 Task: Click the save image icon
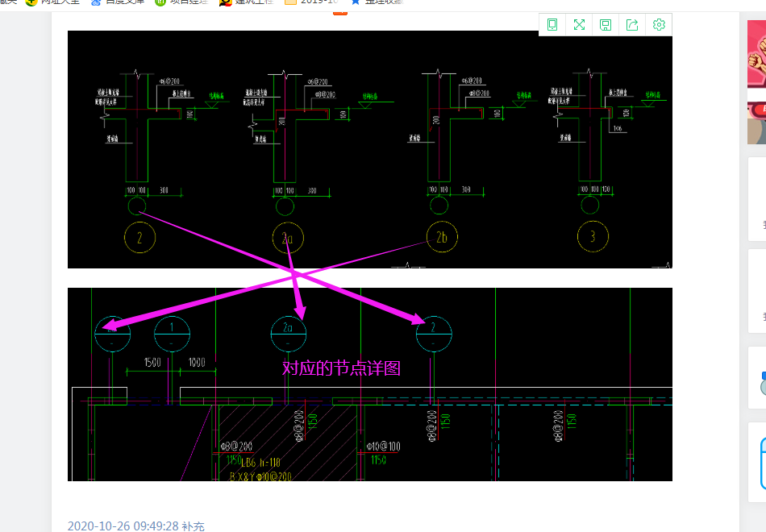click(606, 25)
